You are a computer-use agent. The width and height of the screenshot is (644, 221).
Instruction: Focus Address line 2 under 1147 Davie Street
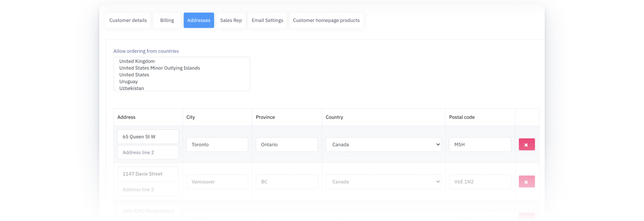click(148, 189)
